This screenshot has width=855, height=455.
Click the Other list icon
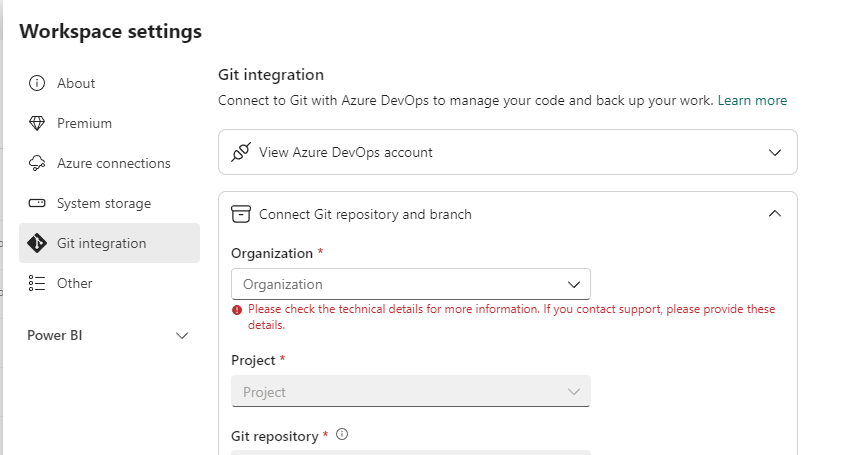tap(37, 283)
